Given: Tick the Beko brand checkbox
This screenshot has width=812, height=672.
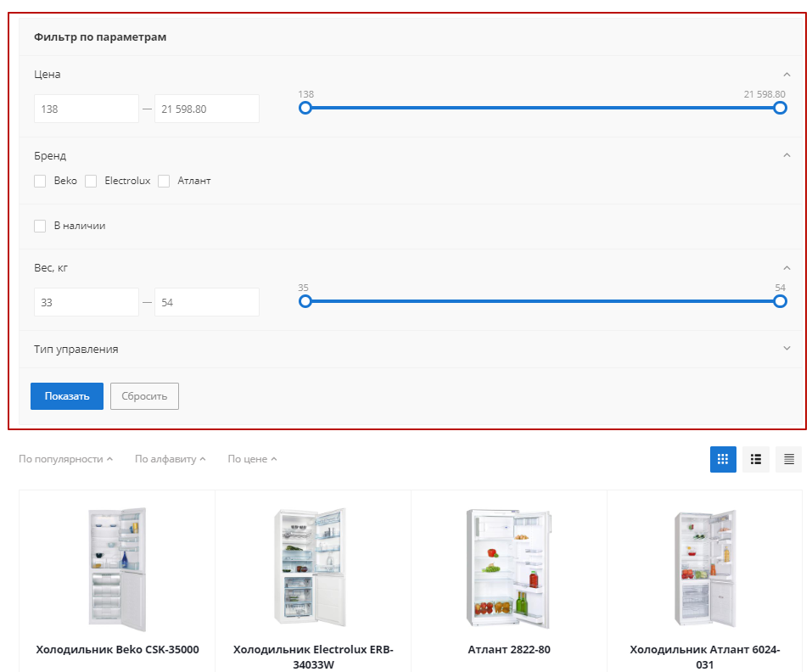Looking at the screenshot, I should (40, 181).
